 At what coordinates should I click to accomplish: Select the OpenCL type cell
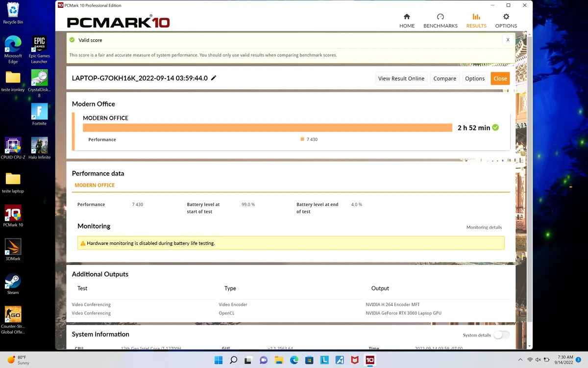click(226, 313)
